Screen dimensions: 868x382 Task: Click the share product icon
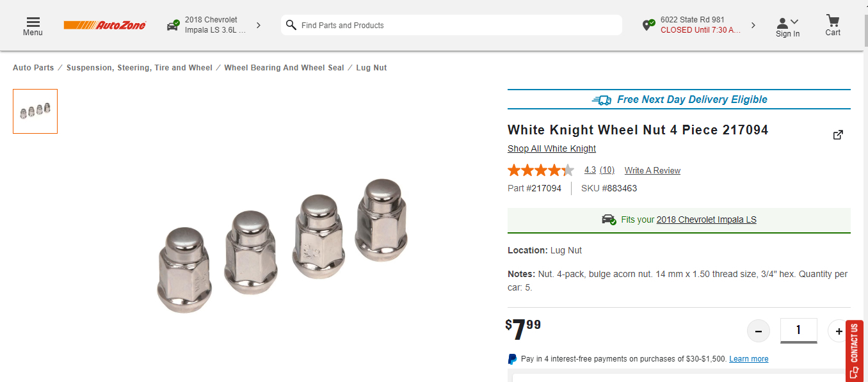838,135
